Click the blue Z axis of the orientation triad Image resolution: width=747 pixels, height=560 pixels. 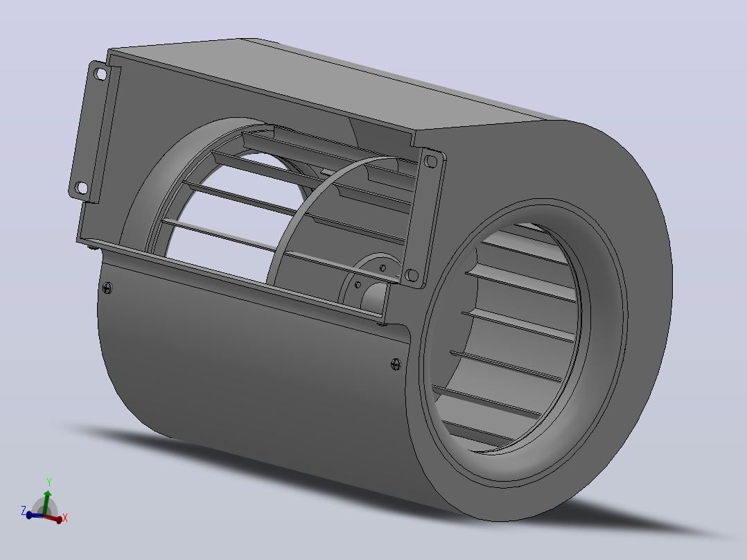tap(35, 515)
